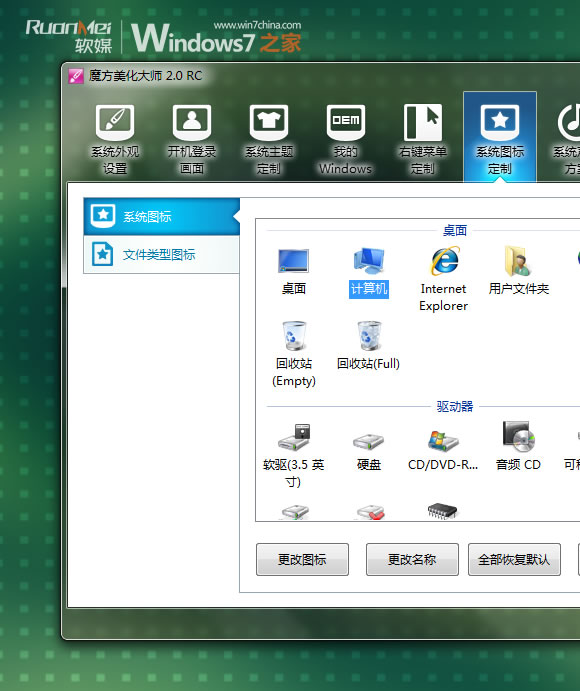580x691 pixels.
Task: Click the 更改图标 button
Action: point(302,560)
